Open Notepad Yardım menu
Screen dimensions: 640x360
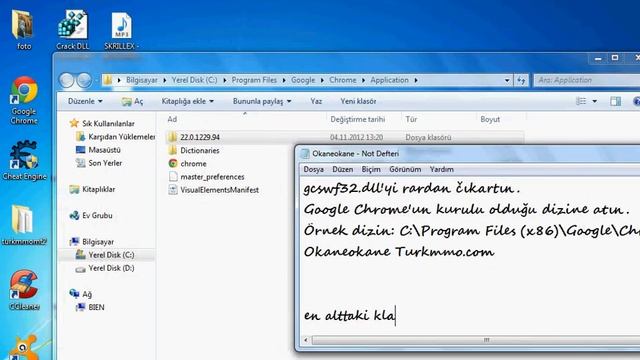click(x=442, y=169)
